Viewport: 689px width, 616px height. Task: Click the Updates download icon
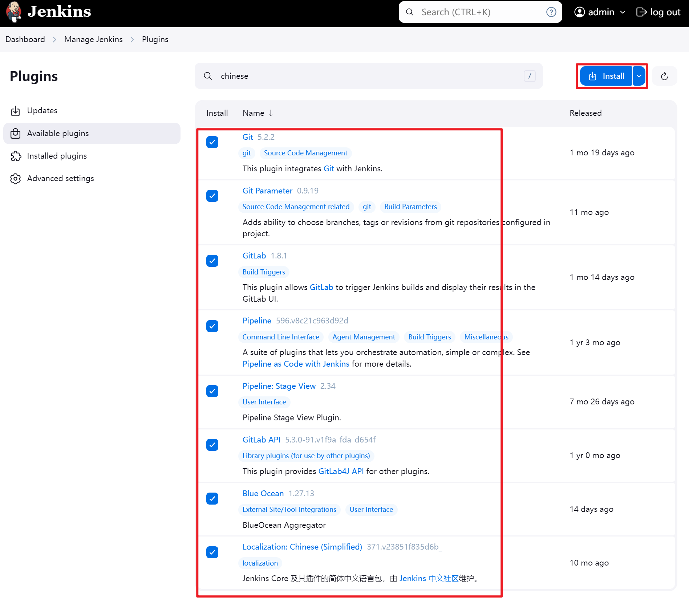tap(16, 111)
